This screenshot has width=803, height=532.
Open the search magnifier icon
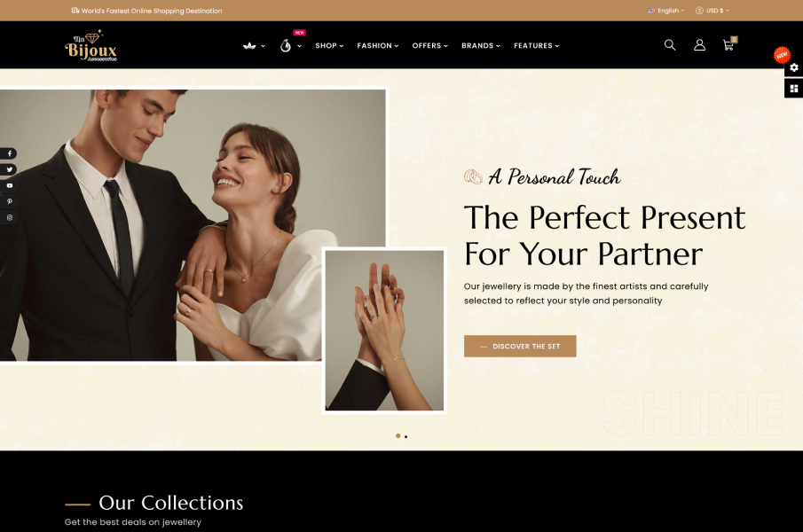coord(669,45)
